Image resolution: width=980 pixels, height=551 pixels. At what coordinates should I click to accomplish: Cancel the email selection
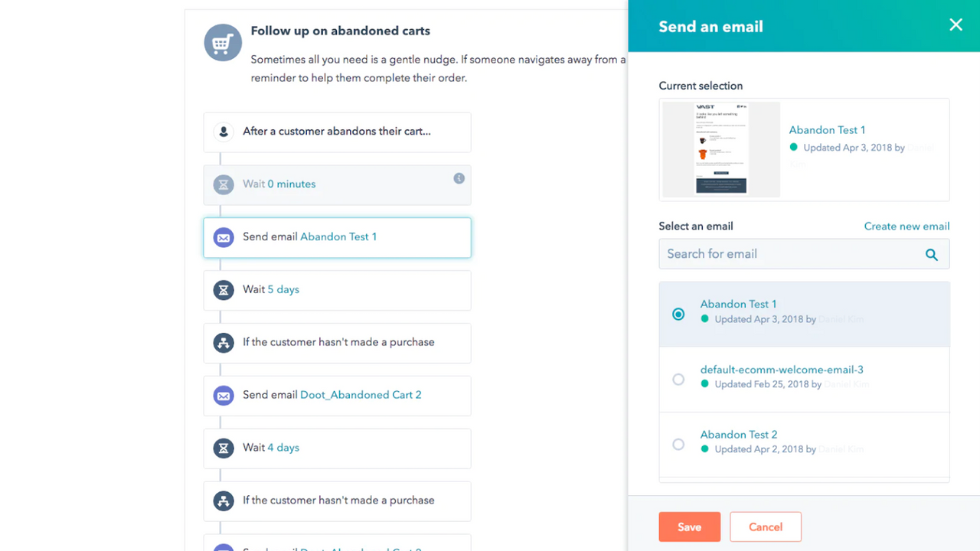pyautogui.click(x=766, y=527)
